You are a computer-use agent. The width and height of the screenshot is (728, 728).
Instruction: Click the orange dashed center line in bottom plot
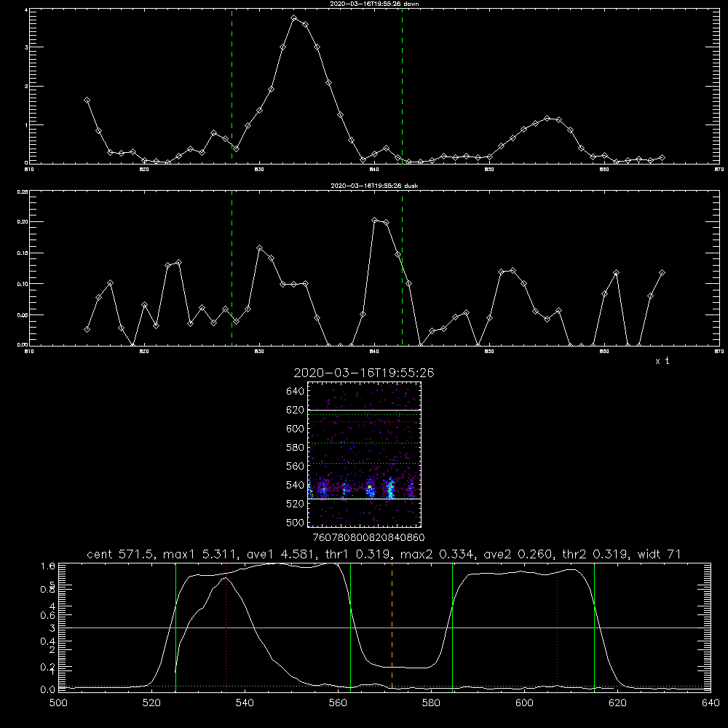pos(392,627)
